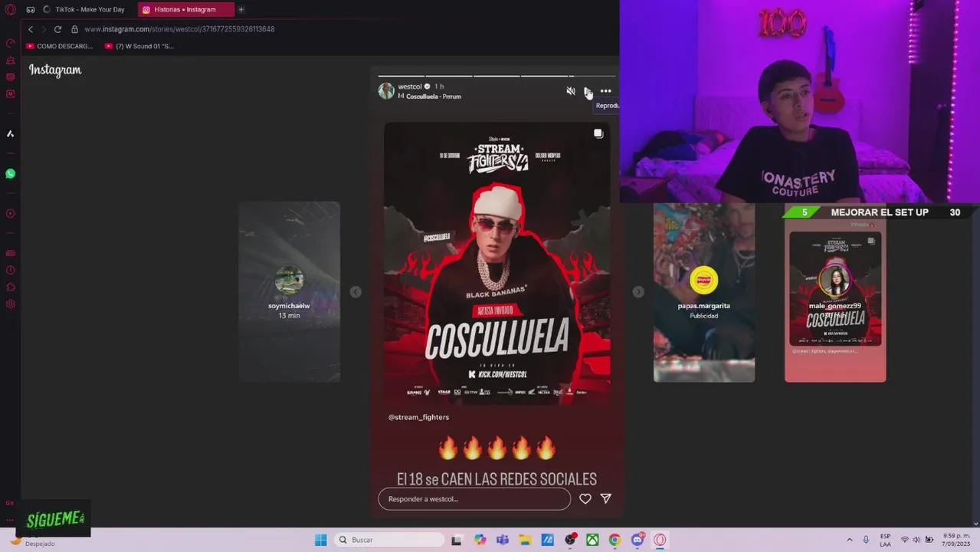Open the male_gomezz99 story preview
Image resolution: width=980 pixels, height=552 pixels.
[835, 299]
